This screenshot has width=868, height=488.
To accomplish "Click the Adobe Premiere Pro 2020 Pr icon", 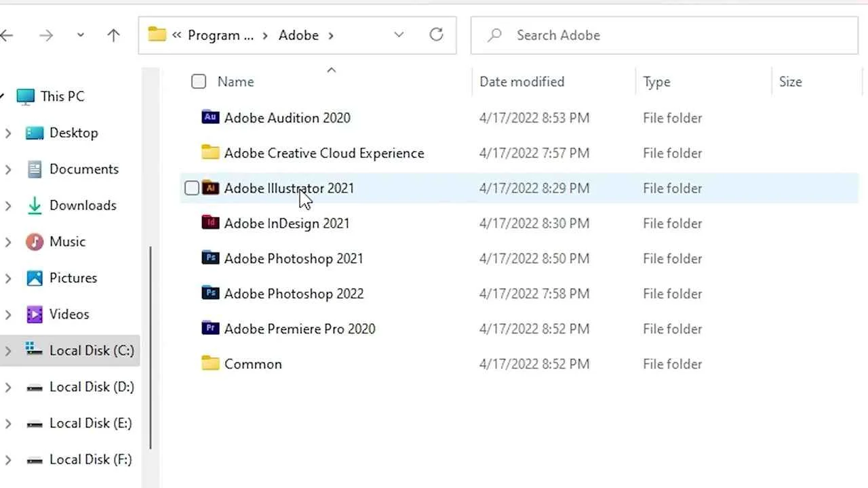I will pos(210,328).
